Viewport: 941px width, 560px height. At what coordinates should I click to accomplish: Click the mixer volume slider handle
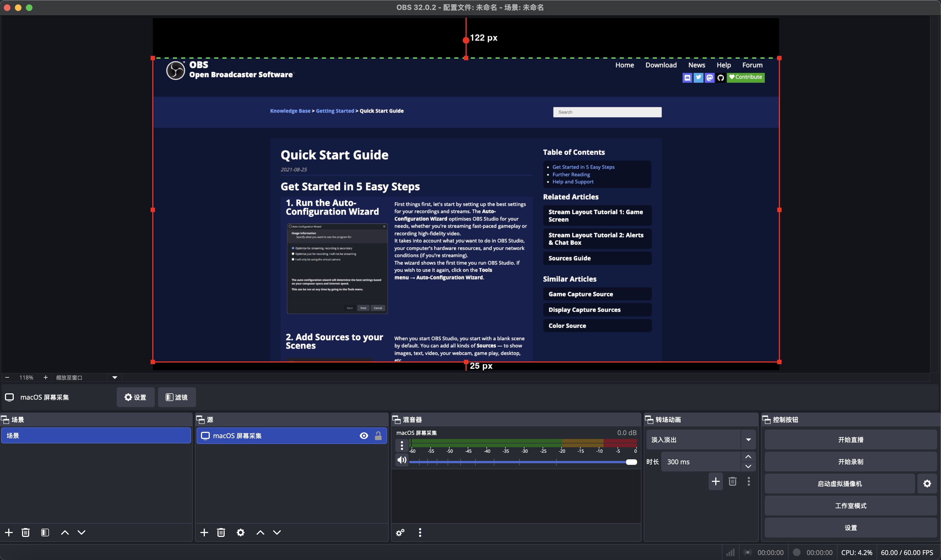click(x=631, y=462)
